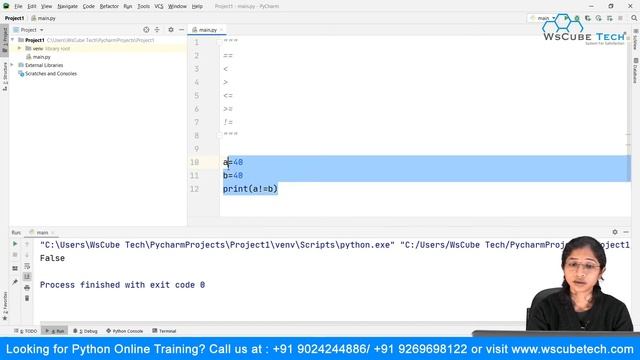This screenshot has width=640, height=360.
Task: Open the Favorites sidebar tab
Action: pos(5,306)
